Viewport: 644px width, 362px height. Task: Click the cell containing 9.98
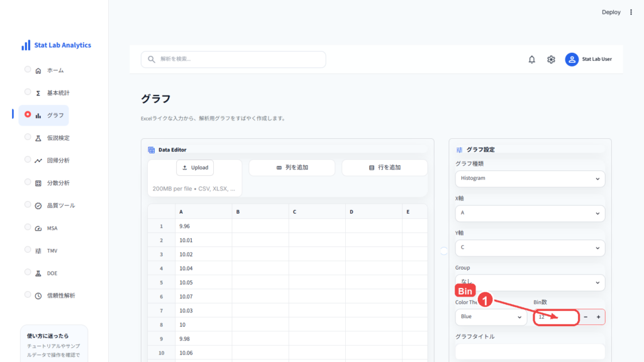point(203,339)
